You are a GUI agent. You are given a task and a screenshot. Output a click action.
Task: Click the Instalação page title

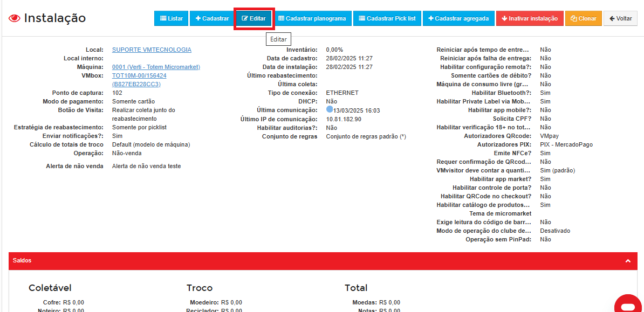pyautogui.click(x=55, y=18)
